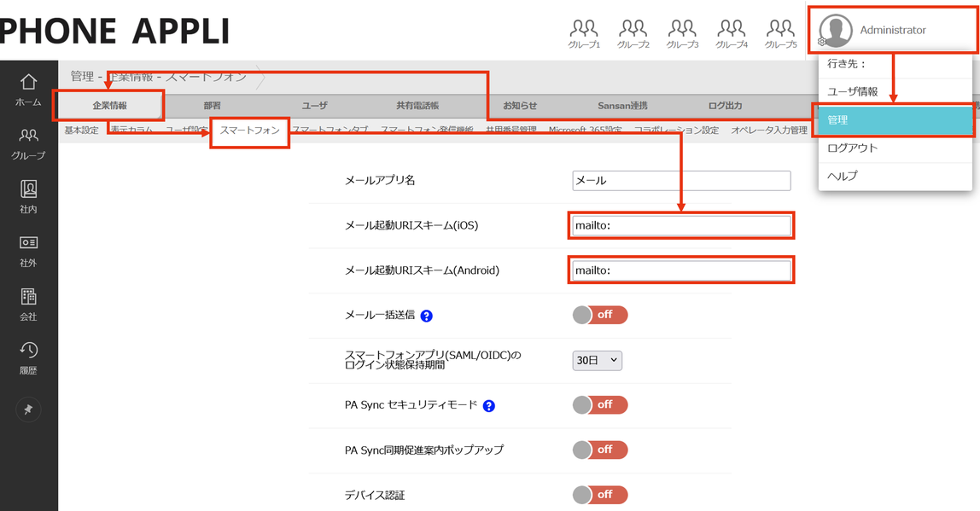Viewport: 980px width, 511px height.
Task: Show help for PA Sync セキュリティモード
Action: 489,406
